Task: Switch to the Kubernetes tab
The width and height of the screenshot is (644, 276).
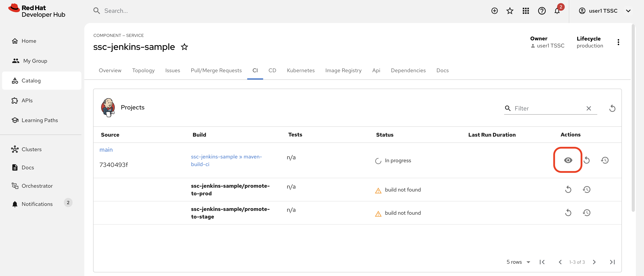Action: pyautogui.click(x=301, y=70)
